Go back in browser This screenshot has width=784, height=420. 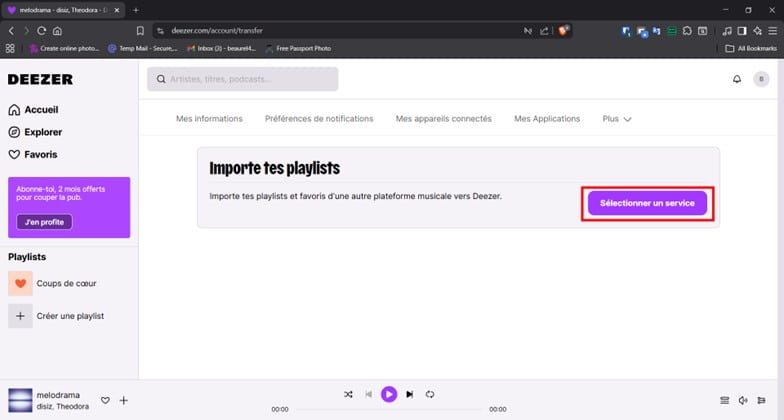pos(11,30)
